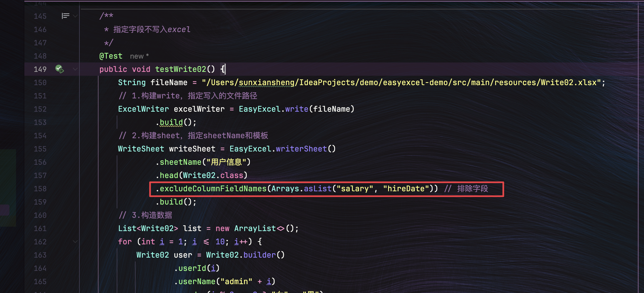Collapse doc comment fold arrow at line 145
The width and height of the screenshot is (644, 293).
coord(75,16)
